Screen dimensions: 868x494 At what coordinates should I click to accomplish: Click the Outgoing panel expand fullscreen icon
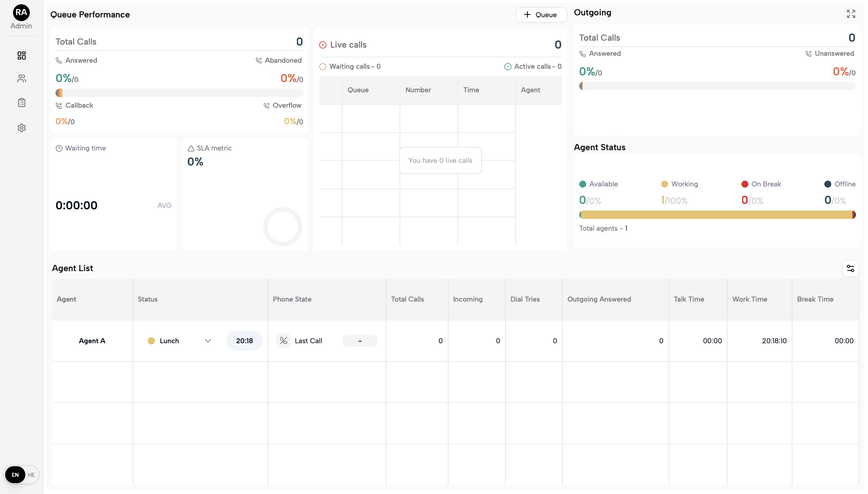pos(851,14)
